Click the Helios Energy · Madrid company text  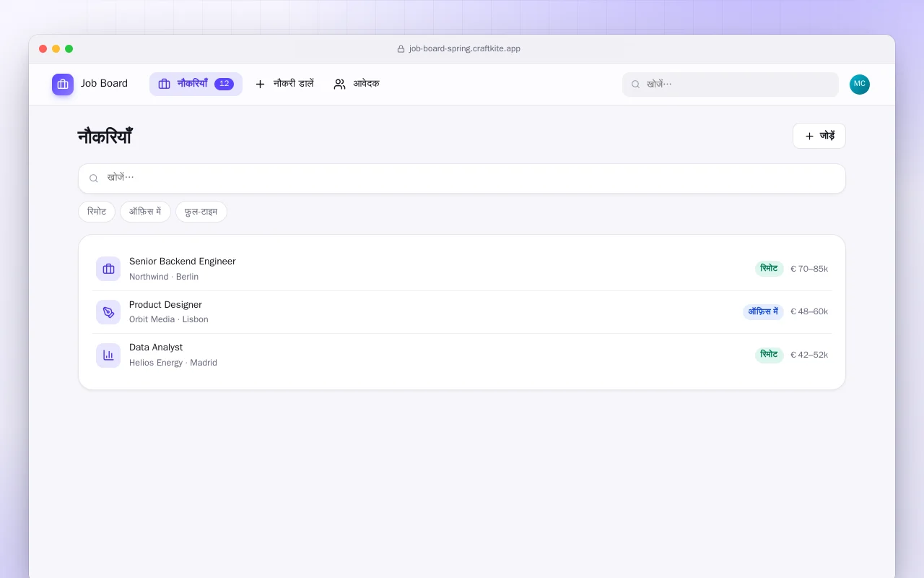tap(173, 363)
